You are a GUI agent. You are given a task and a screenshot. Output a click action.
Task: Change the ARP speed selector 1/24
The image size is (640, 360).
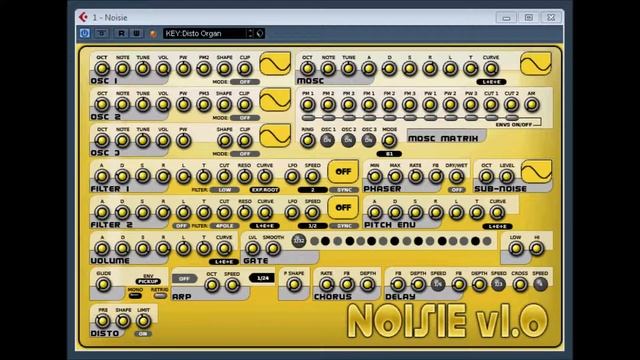(x=262, y=278)
